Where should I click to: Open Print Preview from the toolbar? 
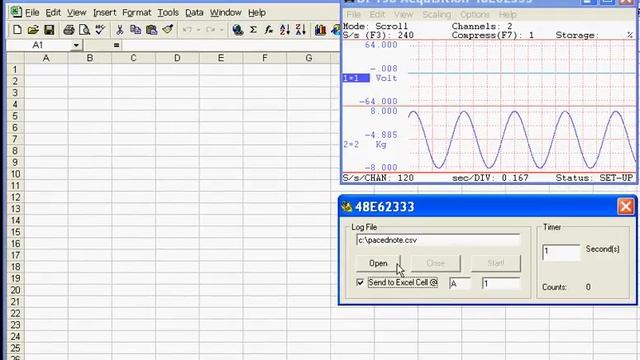tap(84, 30)
